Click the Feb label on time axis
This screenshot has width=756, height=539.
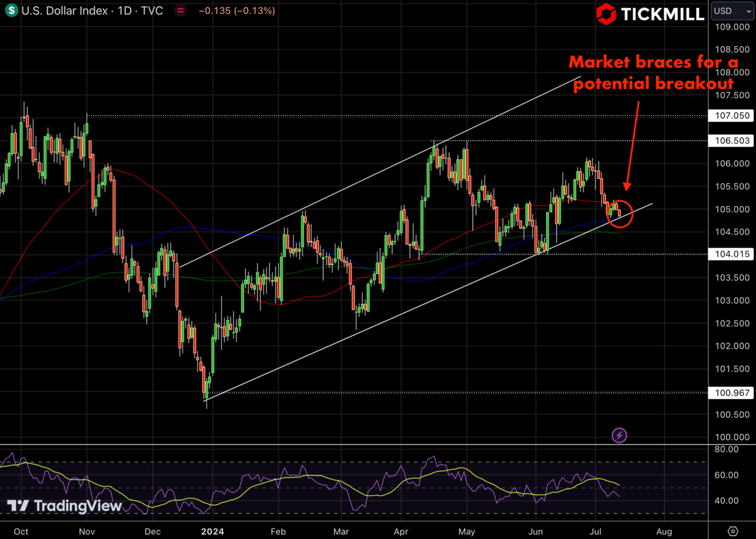278,531
